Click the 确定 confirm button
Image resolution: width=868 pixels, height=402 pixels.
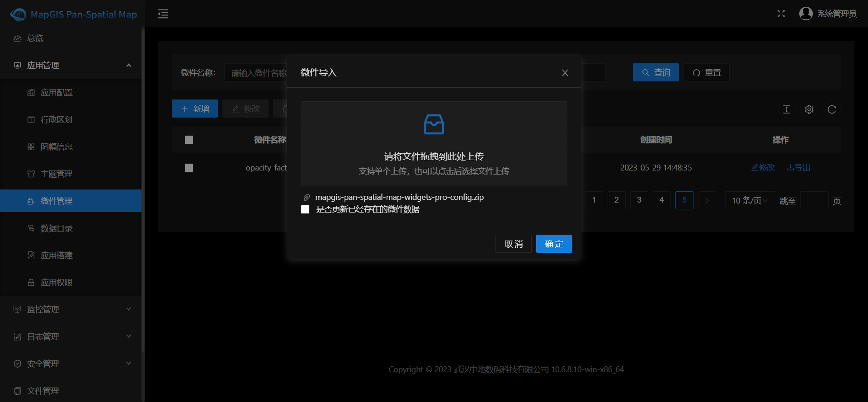(554, 244)
